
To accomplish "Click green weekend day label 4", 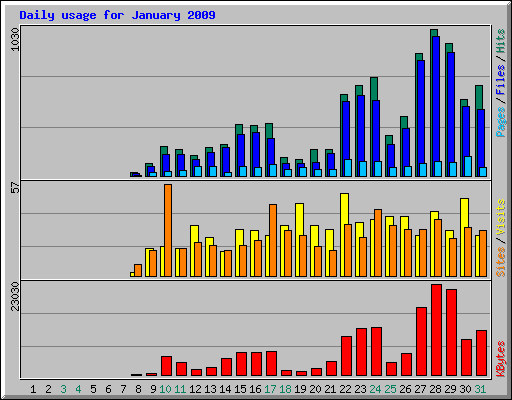I will point(78,389).
